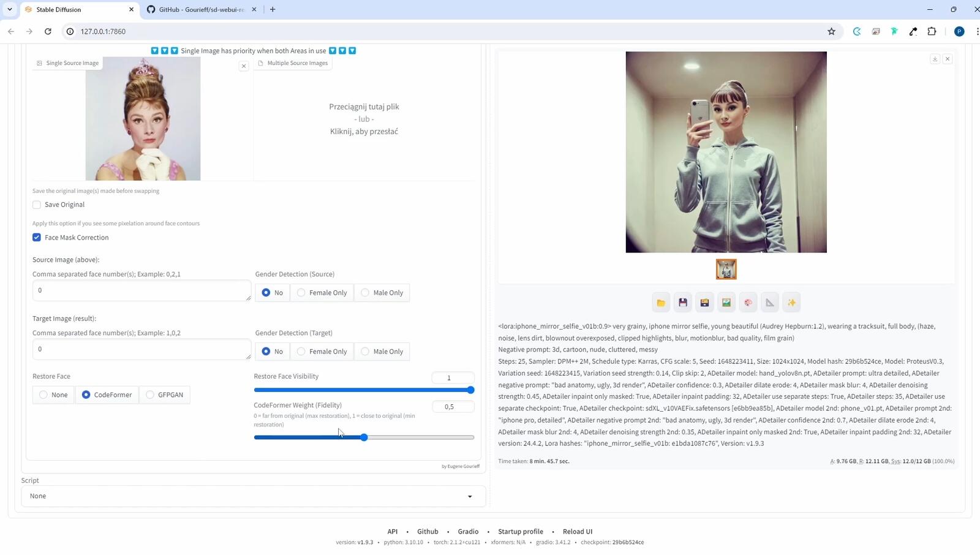Uncheck Face Mask Correction
The height and width of the screenshot is (555, 980).
click(x=37, y=238)
